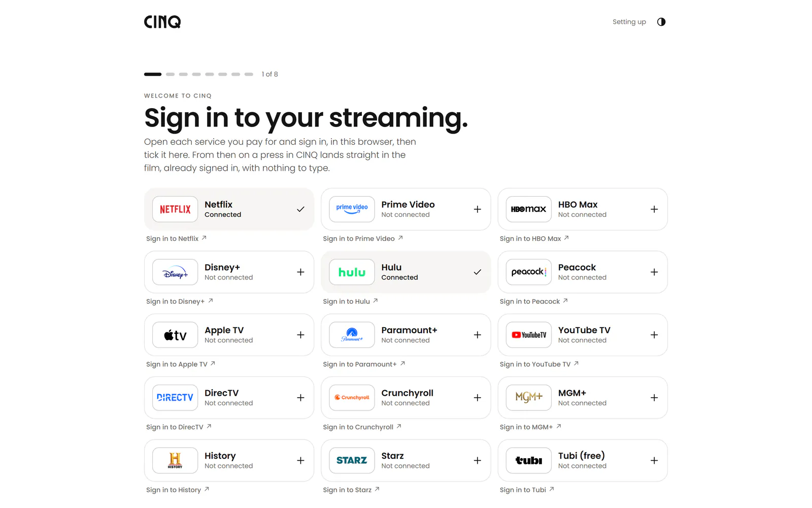Viewport: 812px width, 508px height.
Task: Open the Sign in to Hulu link
Action: (x=350, y=301)
